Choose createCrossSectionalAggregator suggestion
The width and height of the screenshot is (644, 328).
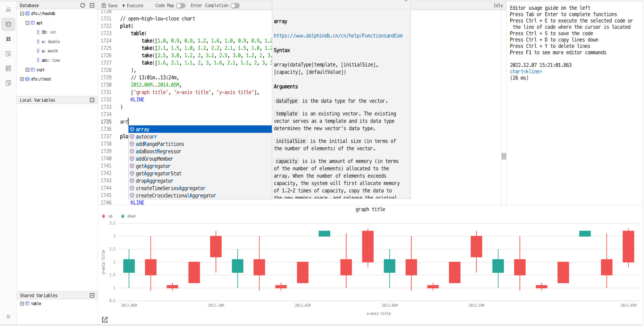200,195
